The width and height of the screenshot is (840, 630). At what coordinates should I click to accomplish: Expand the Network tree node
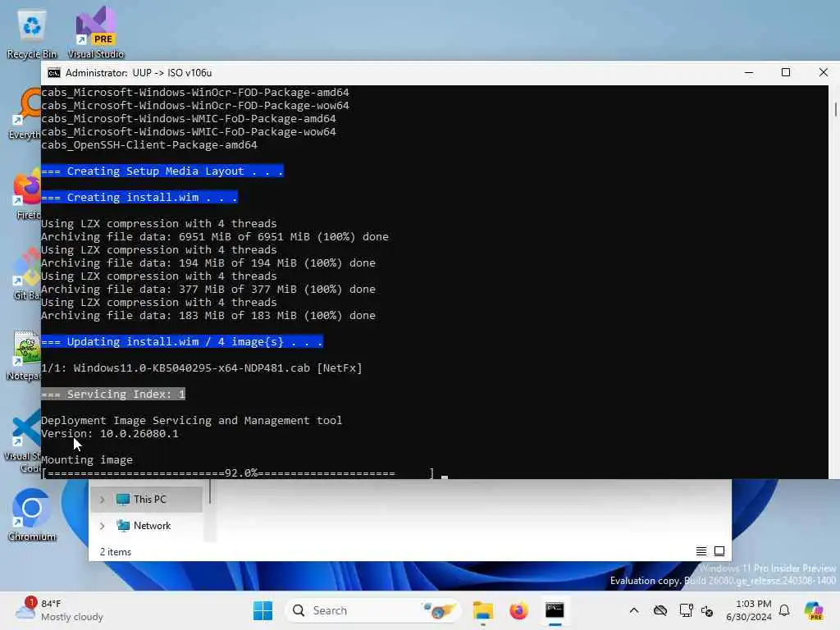click(102, 526)
